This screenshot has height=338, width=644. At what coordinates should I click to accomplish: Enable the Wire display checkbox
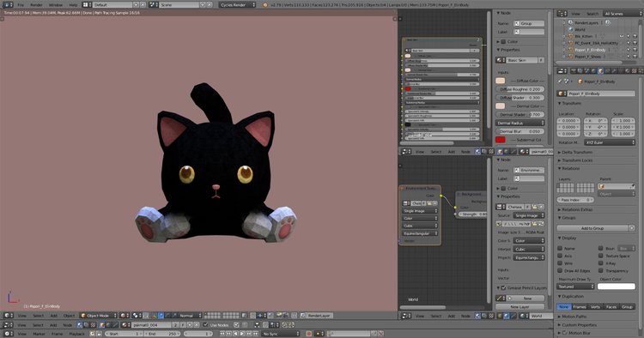click(x=560, y=263)
